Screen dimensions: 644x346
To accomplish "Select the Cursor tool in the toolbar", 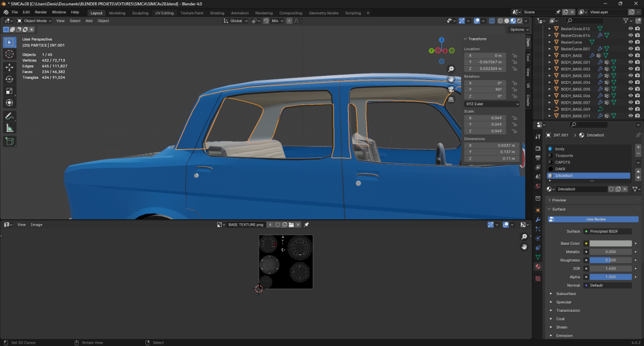I will click(9, 54).
